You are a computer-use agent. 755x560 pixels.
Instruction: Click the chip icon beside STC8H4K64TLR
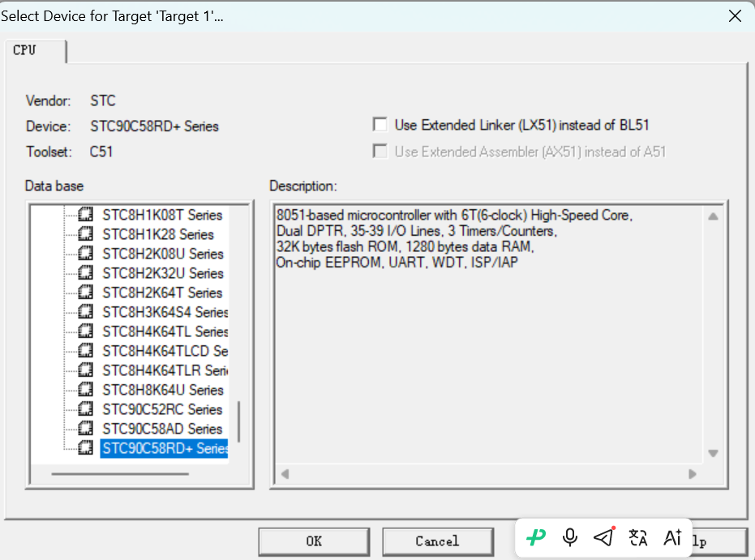[x=86, y=370]
